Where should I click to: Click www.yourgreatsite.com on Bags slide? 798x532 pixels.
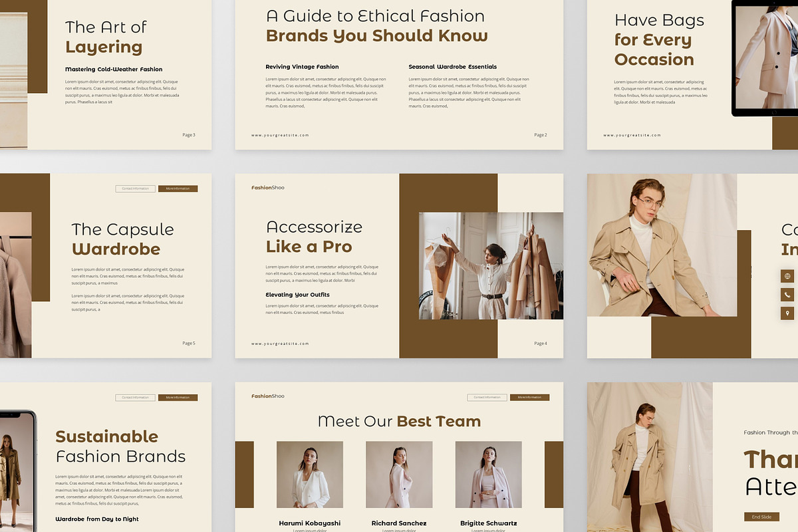pos(632,135)
